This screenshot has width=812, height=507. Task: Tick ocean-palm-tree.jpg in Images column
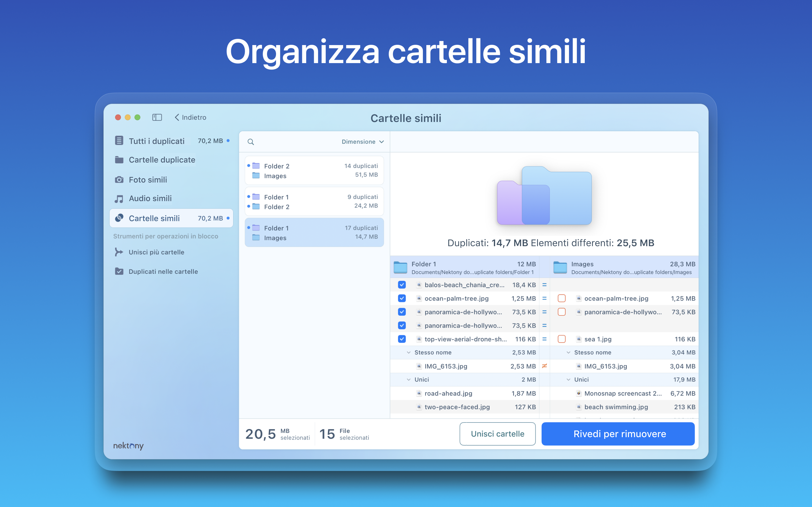(x=561, y=299)
